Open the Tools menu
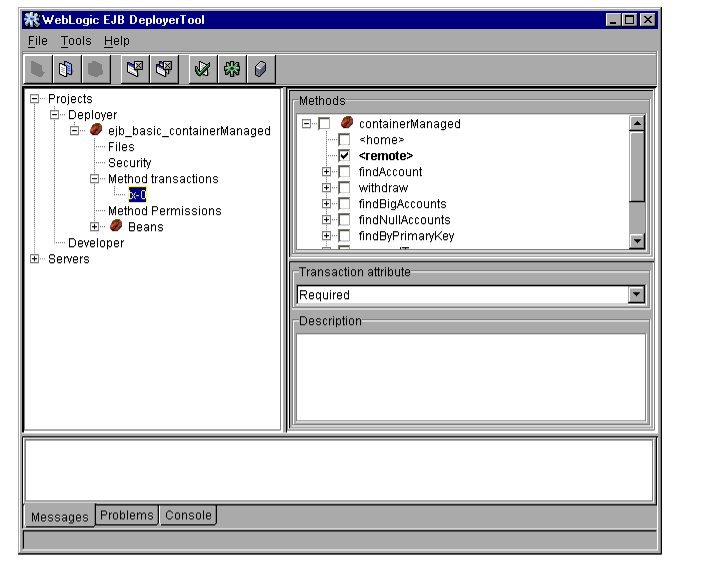Viewport: 713px width, 567px height. tap(76, 41)
